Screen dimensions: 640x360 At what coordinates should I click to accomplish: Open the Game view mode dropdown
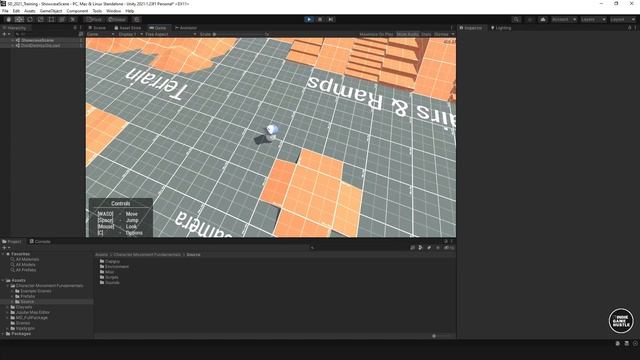point(100,34)
